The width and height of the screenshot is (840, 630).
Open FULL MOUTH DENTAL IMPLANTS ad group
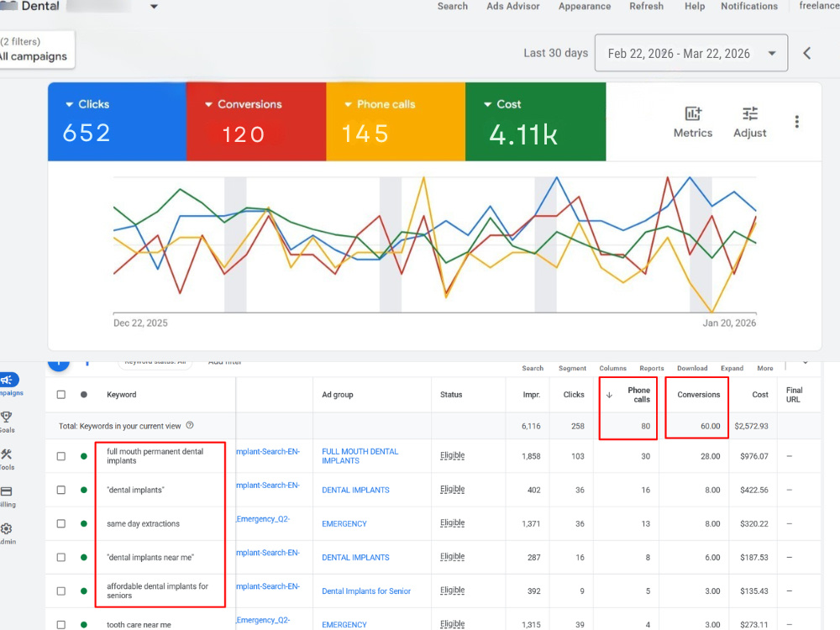click(x=360, y=456)
